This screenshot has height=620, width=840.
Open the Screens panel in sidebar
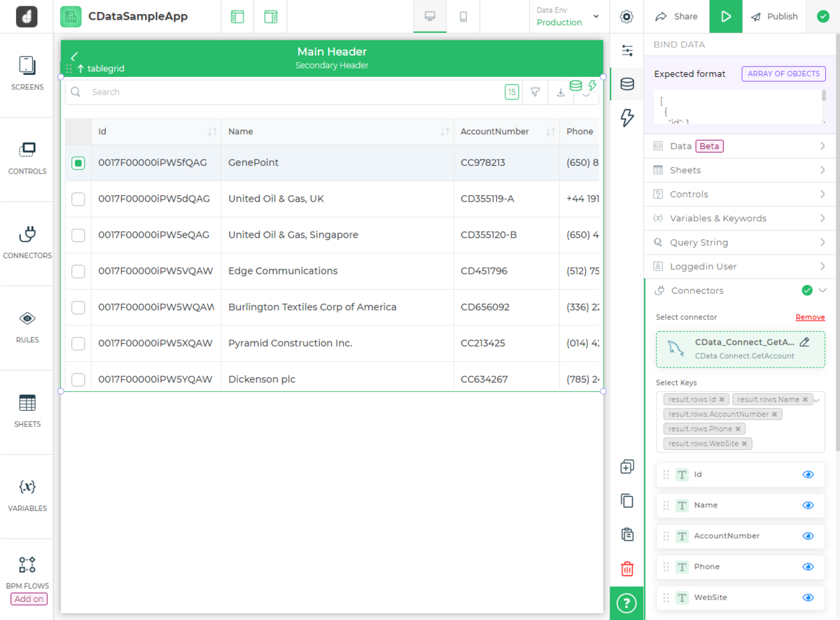tap(27, 74)
